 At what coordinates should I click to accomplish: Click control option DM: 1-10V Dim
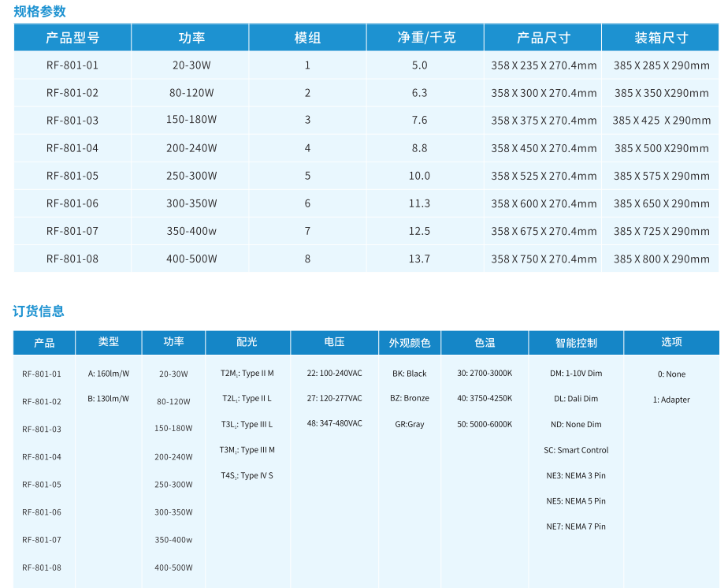click(x=576, y=374)
